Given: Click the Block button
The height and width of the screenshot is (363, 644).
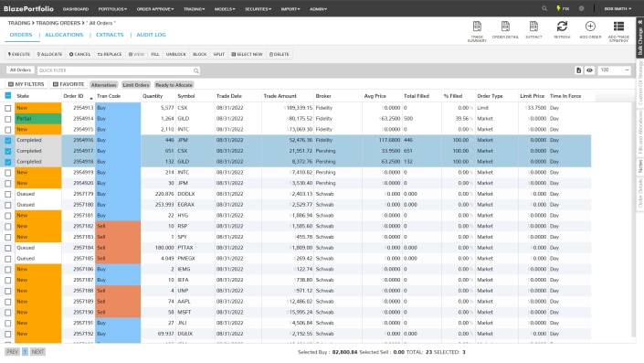Looking at the screenshot, I should click(x=200, y=54).
